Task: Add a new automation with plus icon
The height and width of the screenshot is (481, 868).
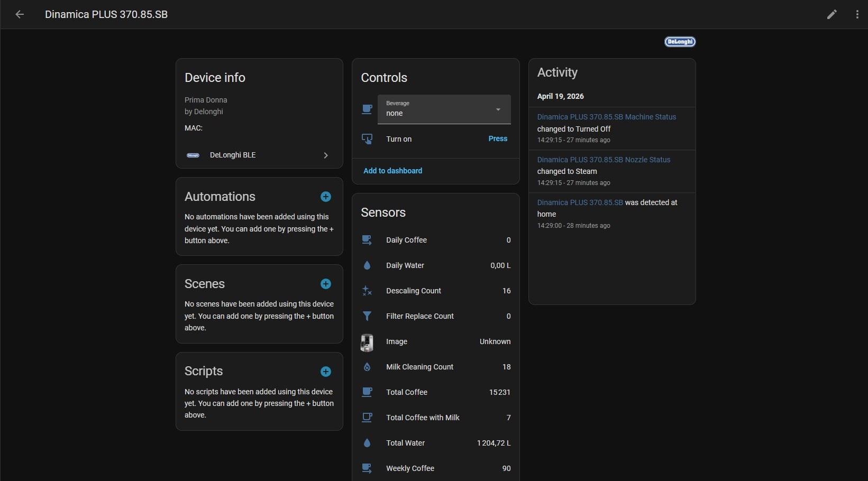Action: click(326, 197)
